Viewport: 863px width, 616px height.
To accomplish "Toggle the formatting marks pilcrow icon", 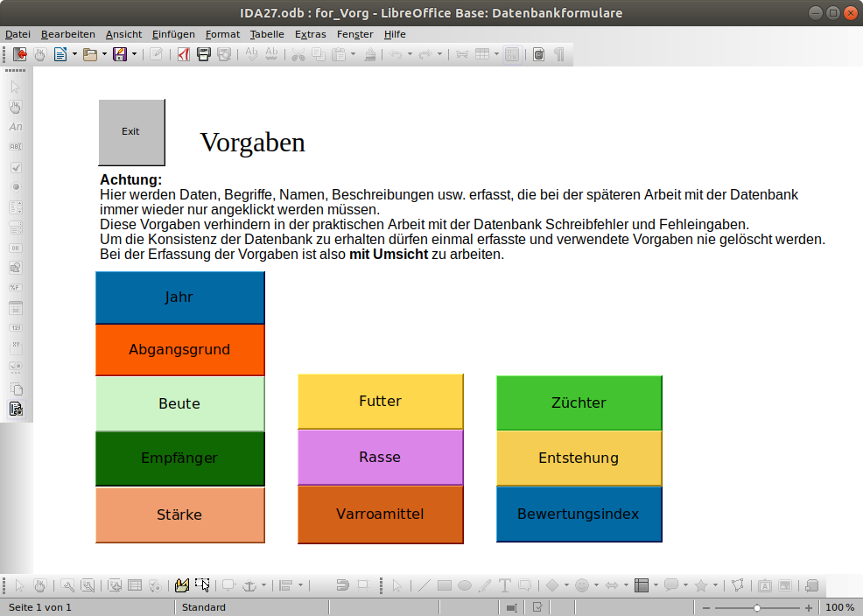I will (x=558, y=54).
